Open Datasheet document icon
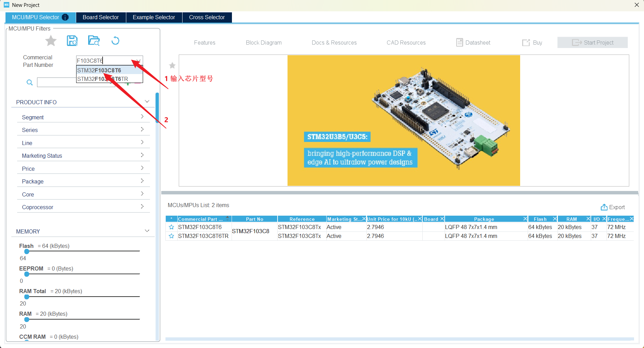This screenshot has width=644, height=348. tap(459, 43)
